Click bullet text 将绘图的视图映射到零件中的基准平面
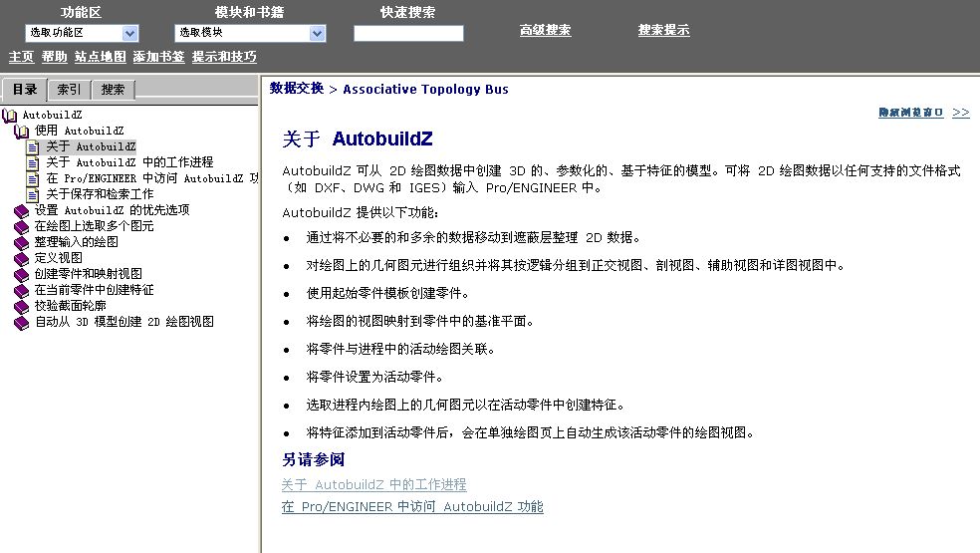Screen dimensions: 980x553 coord(420,322)
